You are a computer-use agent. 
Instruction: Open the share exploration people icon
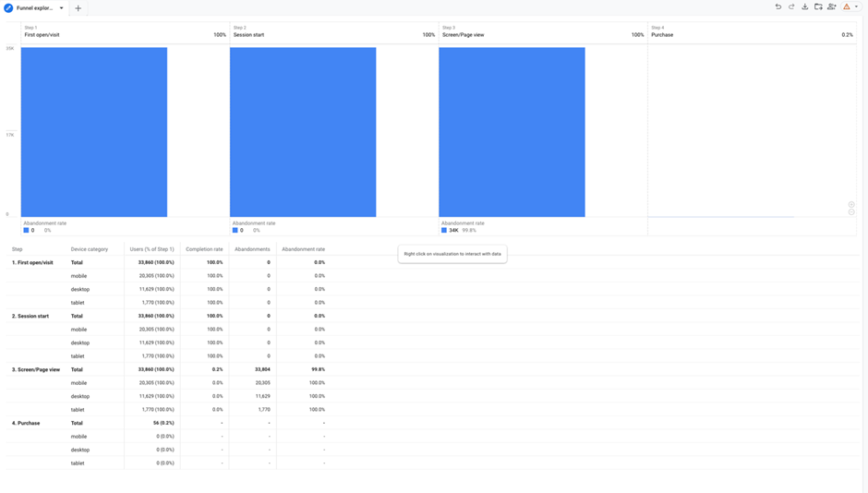click(832, 7)
